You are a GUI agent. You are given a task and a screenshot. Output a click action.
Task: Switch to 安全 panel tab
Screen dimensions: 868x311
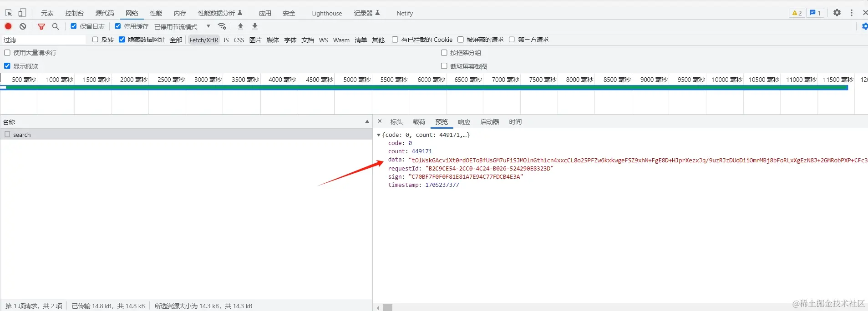[289, 13]
